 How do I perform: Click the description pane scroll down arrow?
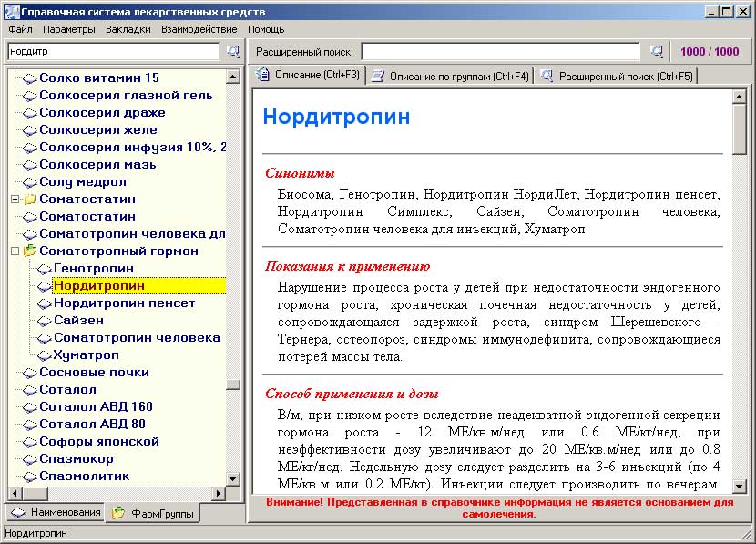pos(740,487)
